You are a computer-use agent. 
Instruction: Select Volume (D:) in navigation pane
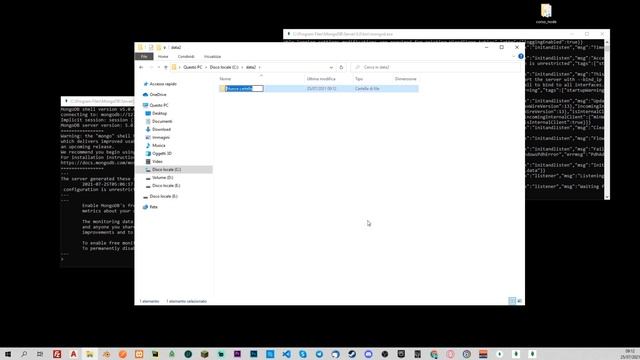[162, 178]
